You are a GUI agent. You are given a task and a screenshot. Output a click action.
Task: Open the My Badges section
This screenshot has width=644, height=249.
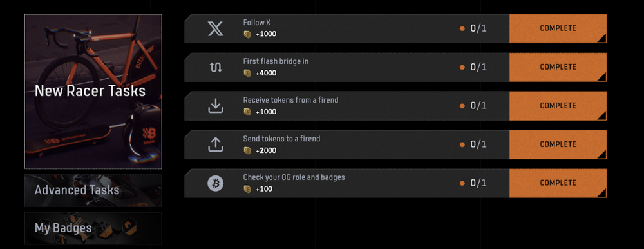coord(93,228)
